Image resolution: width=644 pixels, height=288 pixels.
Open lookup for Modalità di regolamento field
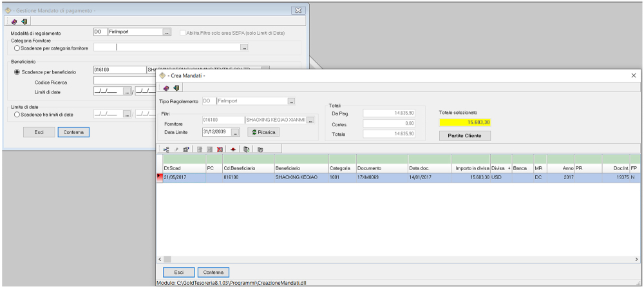(x=167, y=32)
